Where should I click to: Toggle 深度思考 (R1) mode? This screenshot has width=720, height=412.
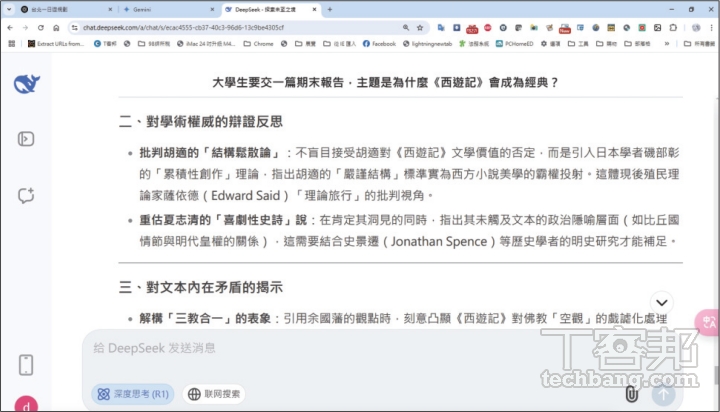point(133,394)
